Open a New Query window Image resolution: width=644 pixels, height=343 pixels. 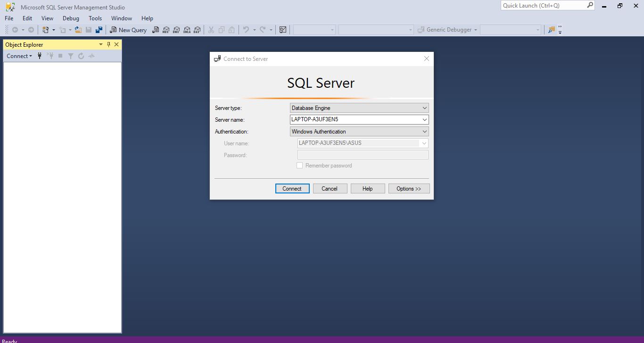128,30
